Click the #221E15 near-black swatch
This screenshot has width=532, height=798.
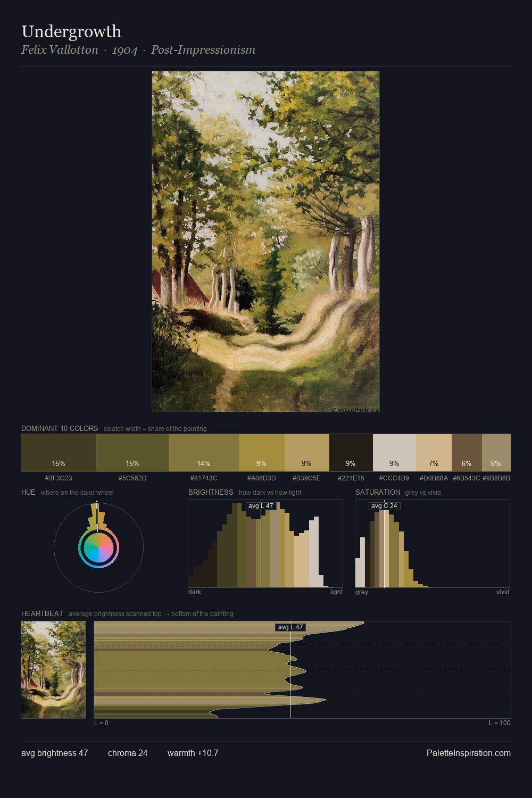[x=351, y=453]
